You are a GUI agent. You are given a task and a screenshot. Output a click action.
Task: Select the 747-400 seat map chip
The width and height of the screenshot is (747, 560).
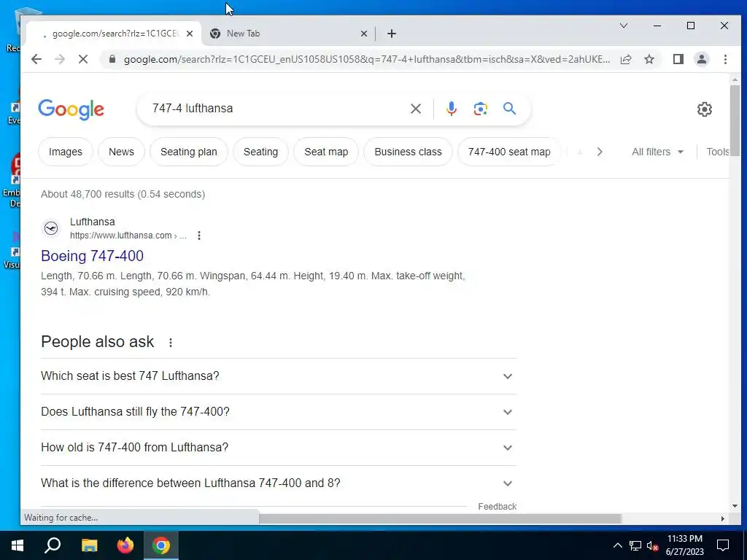point(508,152)
